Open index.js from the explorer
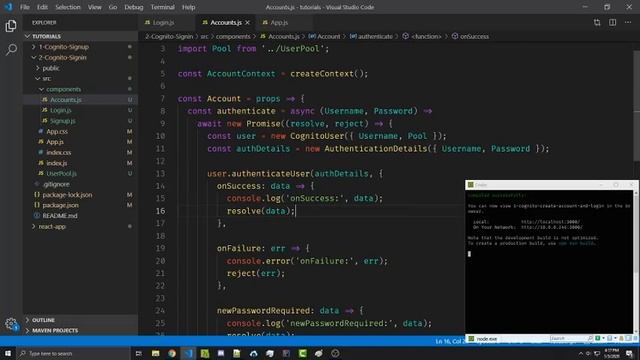The image size is (640, 360). point(56,163)
